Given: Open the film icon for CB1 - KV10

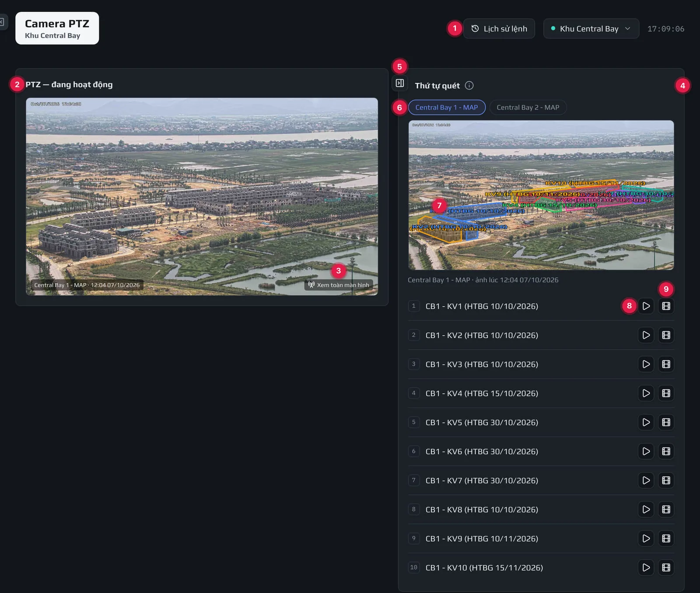Looking at the screenshot, I should click(x=666, y=568).
